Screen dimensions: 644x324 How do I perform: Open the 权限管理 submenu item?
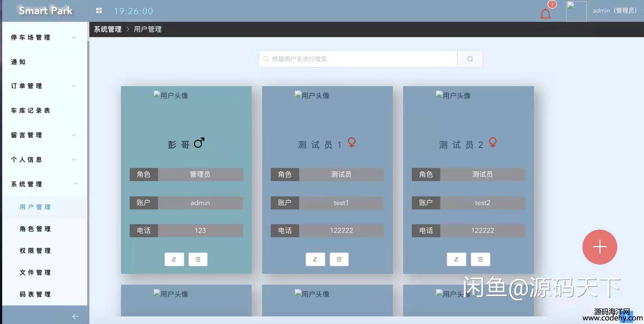point(35,250)
